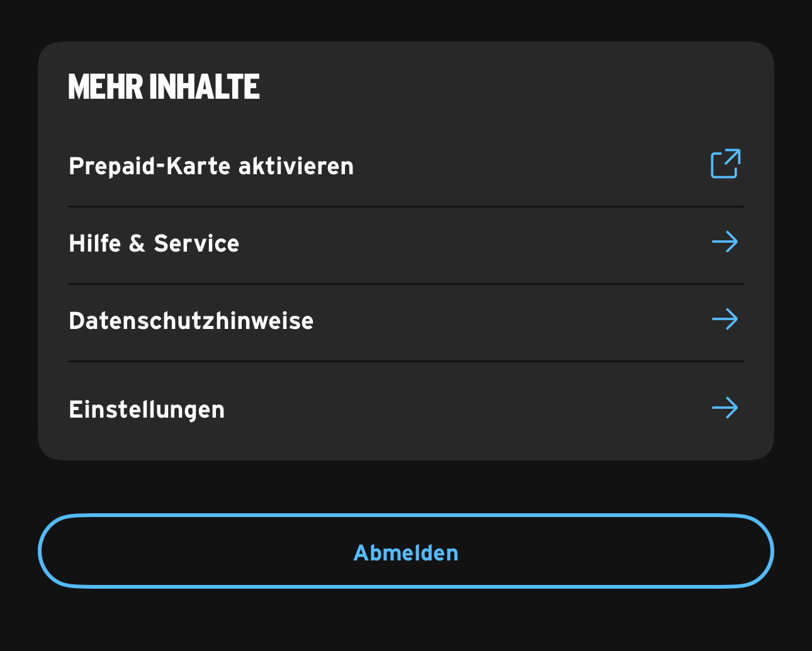Click the external link icon for Prepaid-Karte
The width and height of the screenshot is (812, 651).
(x=725, y=164)
